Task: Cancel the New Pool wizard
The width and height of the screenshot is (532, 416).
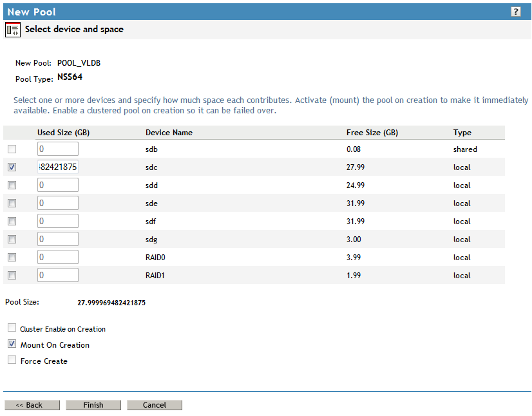Action: pos(155,405)
